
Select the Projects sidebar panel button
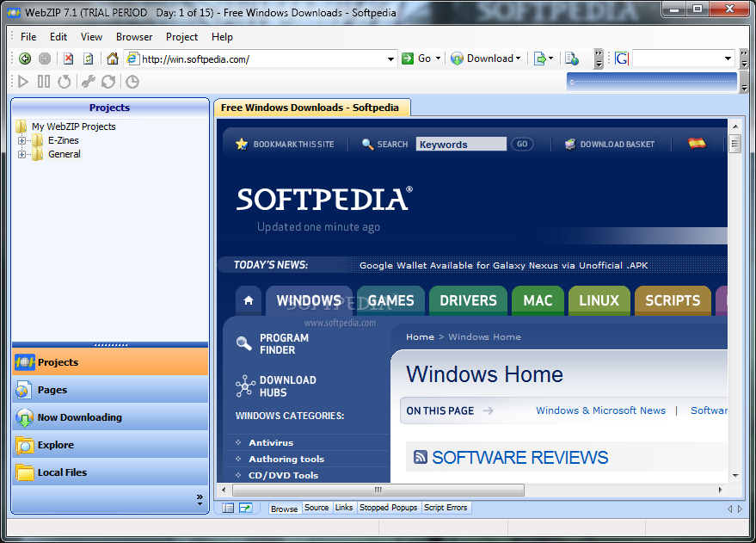[110, 362]
